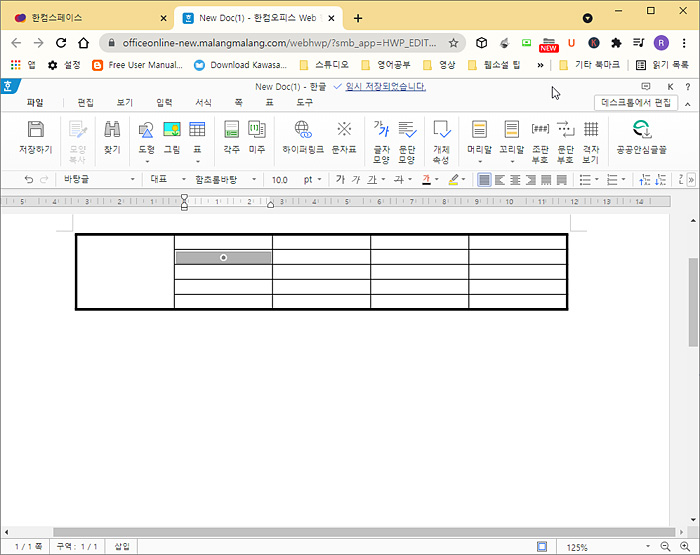Click the bullet list icon
Viewport: 700px width, 555px height.
click(x=585, y=180)
